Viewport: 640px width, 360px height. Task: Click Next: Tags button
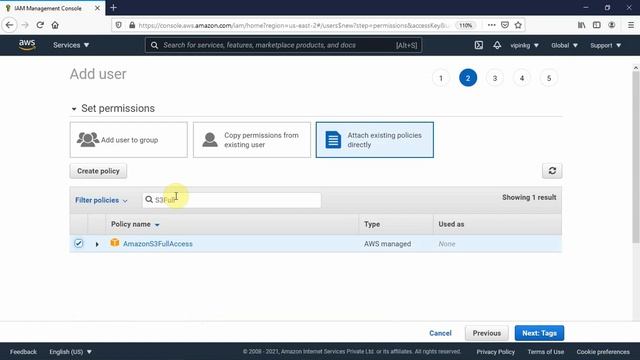(539, 333)
